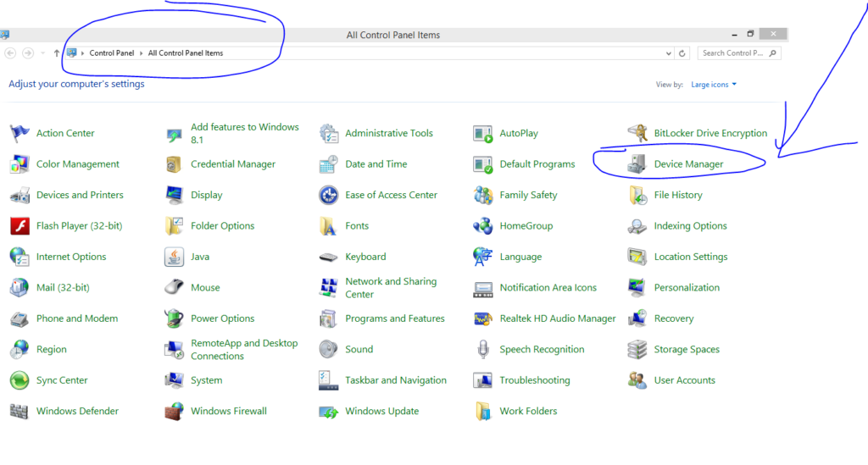Open the Devices and Printers icon
The width and height of the screenshot is (868, 465).
click(x=19, y=195)
